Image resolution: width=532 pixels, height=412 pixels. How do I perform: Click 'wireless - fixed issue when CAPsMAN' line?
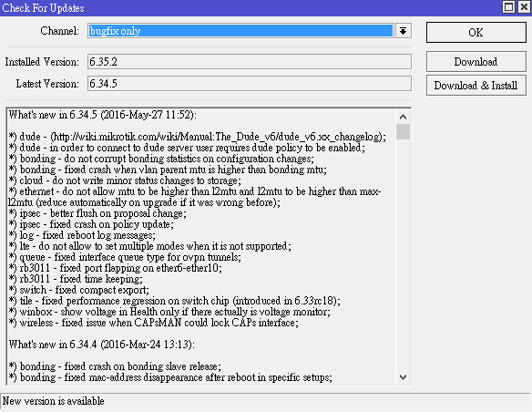tap(154, 323)
